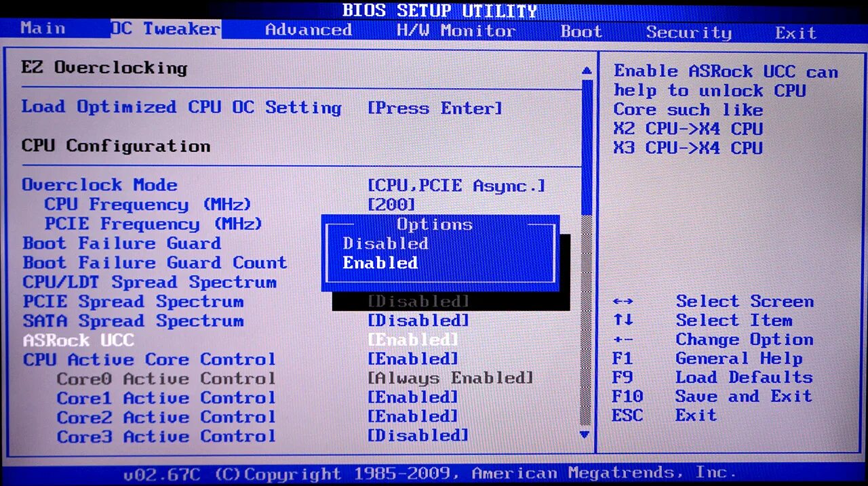The image size is (868, 486).
Task: Click the Select Item key hint
Action: click(702, 320)
